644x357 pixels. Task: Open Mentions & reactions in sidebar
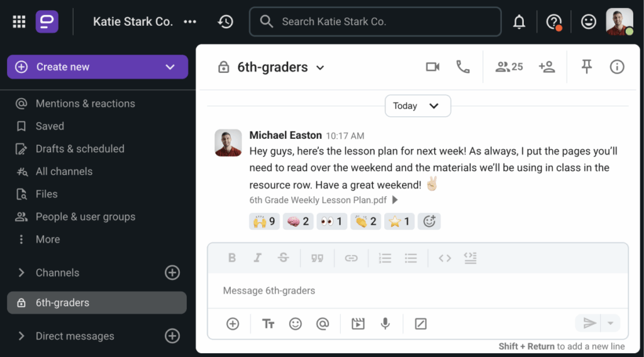(x=85, y=104)
